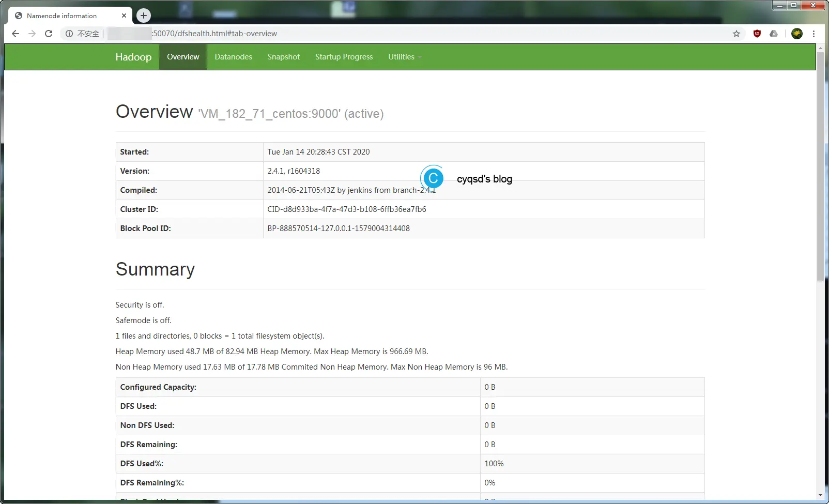
Task: Reload the Namenode information page
Action: coord(49,34)
